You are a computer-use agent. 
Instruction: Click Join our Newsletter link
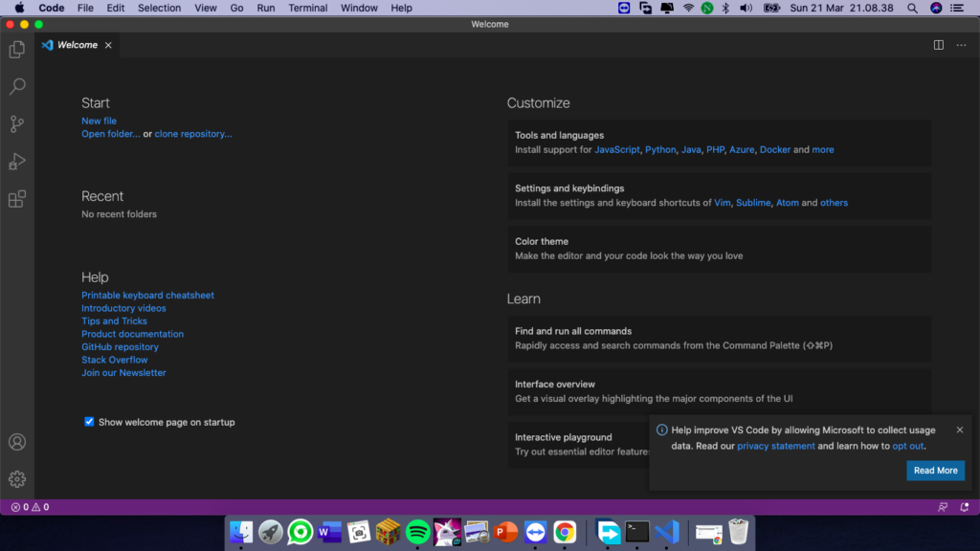[123, 372]
